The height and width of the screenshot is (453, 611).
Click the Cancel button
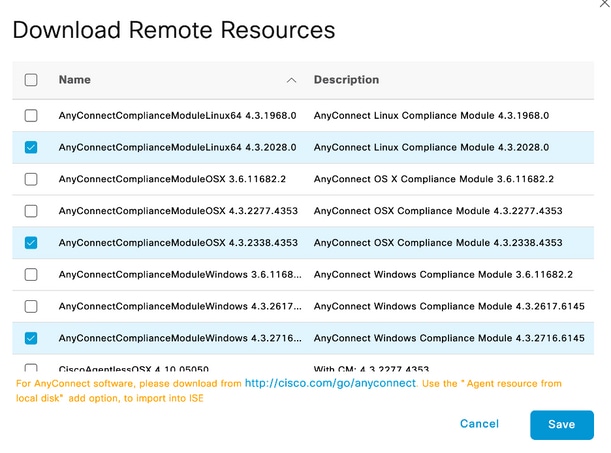(479, 424)
